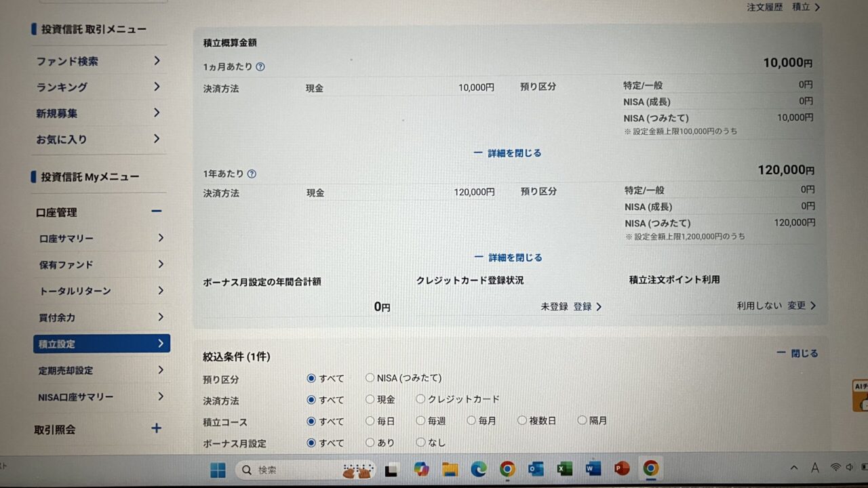Open Word from the taskbar
The image size is (868, 488).
pyautogui.click(x=593, y=469)
